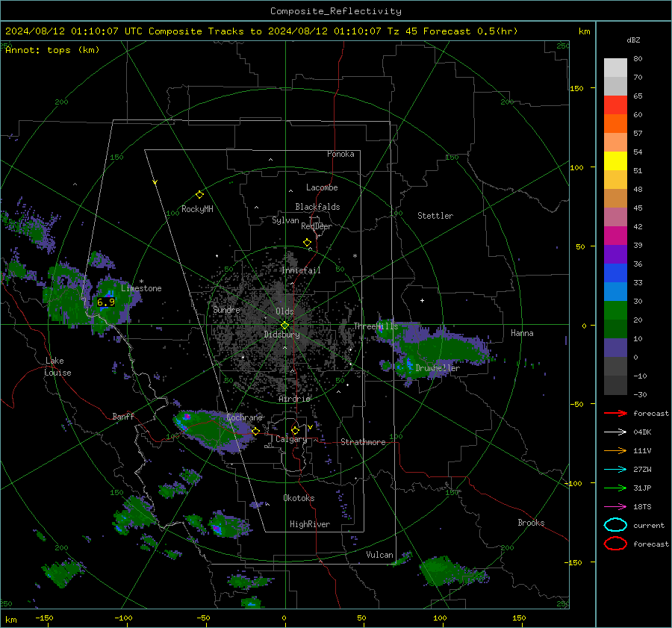The width and height of the screenshot is (672, 628).
Task: Click the red 60-65 dBZ color swatch
Action: point(615,105)
